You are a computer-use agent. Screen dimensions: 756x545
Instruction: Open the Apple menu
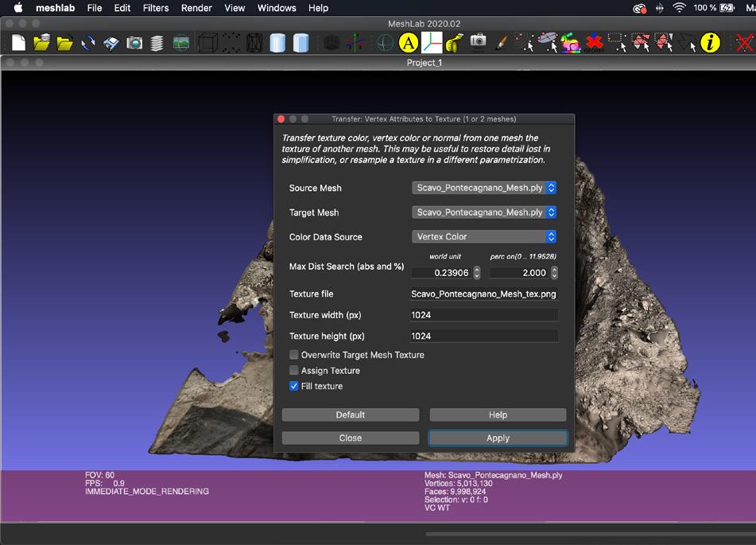18,8
